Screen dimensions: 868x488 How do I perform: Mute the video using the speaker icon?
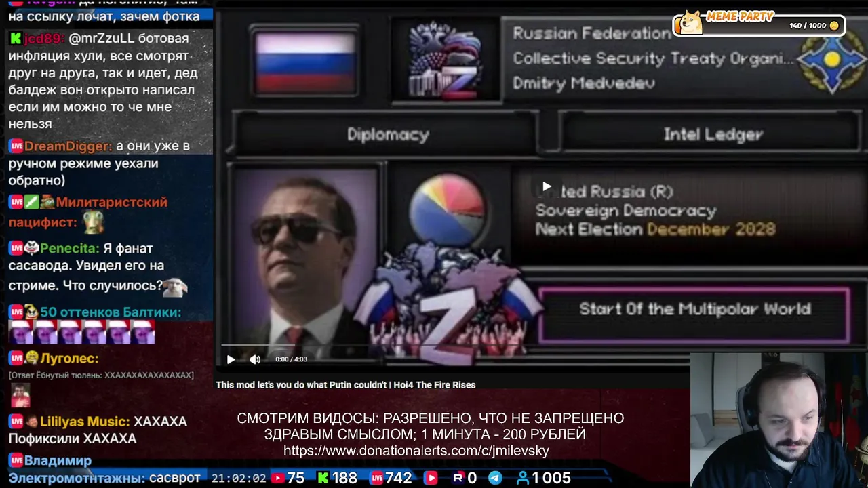(255, 359)
